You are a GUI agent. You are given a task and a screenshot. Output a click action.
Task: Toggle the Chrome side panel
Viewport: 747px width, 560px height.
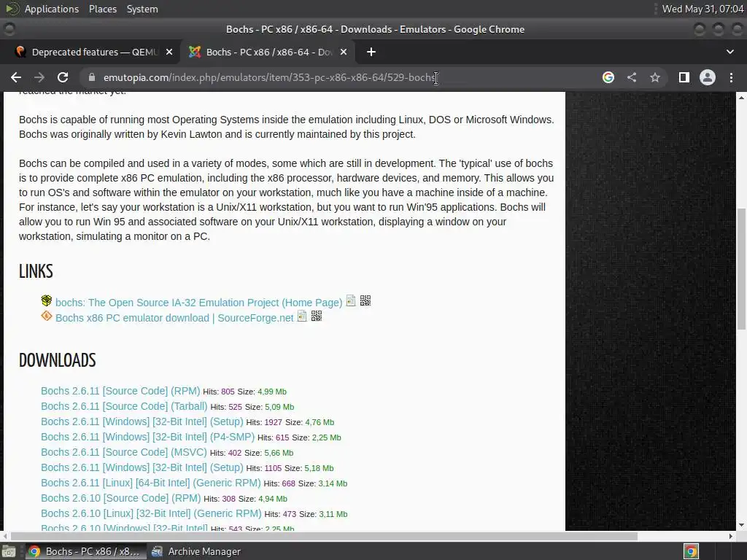click(684, 77)
